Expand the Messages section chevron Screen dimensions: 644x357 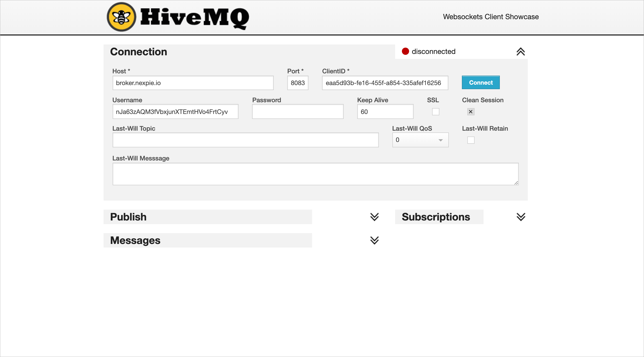[374, 240]
